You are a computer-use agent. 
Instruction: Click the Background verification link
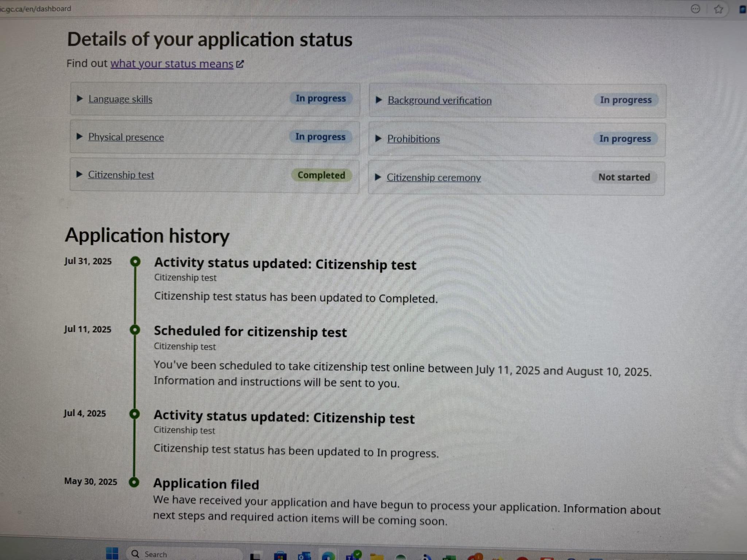point(440,100)
